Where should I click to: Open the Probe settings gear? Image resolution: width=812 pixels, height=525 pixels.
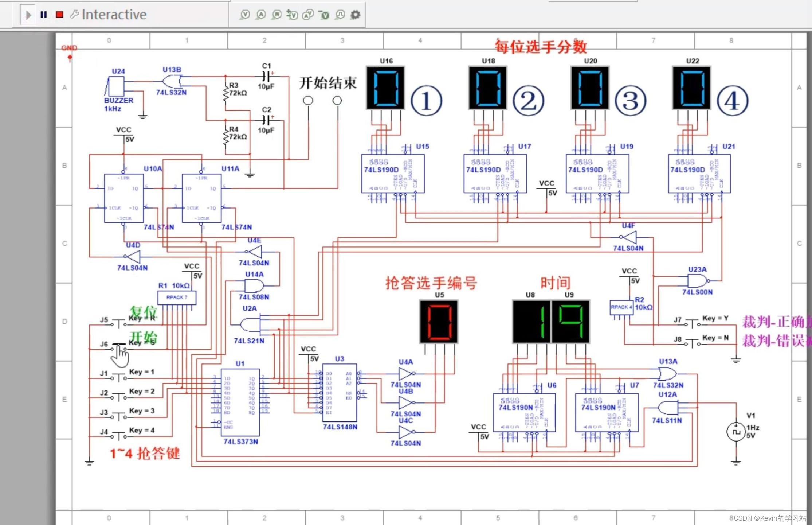click(x=355, y=15)
